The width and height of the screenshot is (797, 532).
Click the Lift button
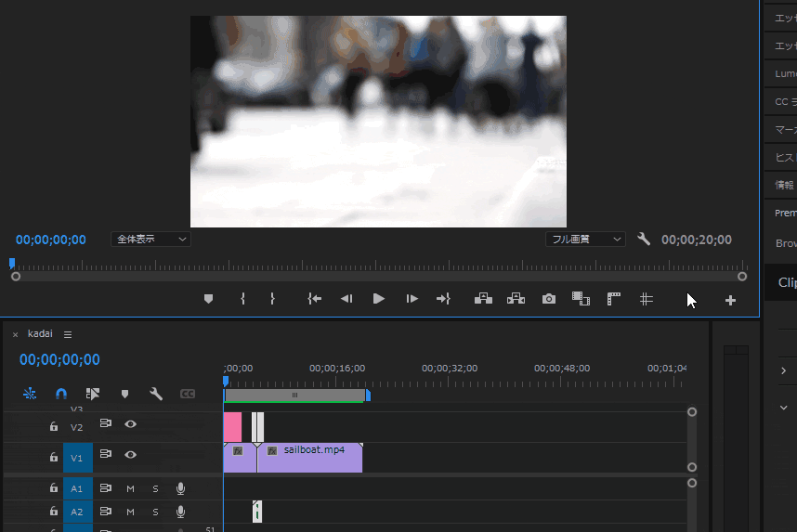483,299
